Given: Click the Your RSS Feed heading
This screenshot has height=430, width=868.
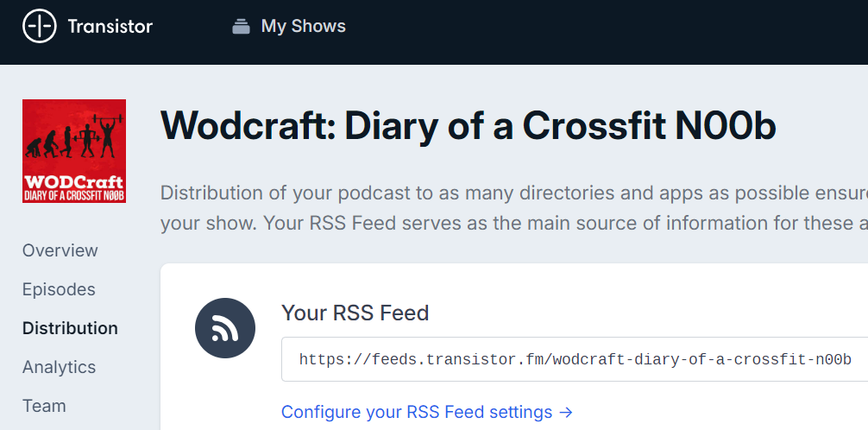Looking at the screenshot, I should (355, 313).
